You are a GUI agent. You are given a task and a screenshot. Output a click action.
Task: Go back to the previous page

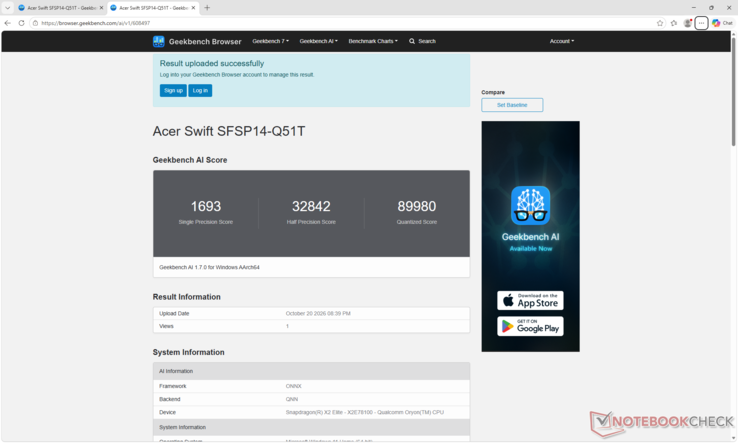8,23
